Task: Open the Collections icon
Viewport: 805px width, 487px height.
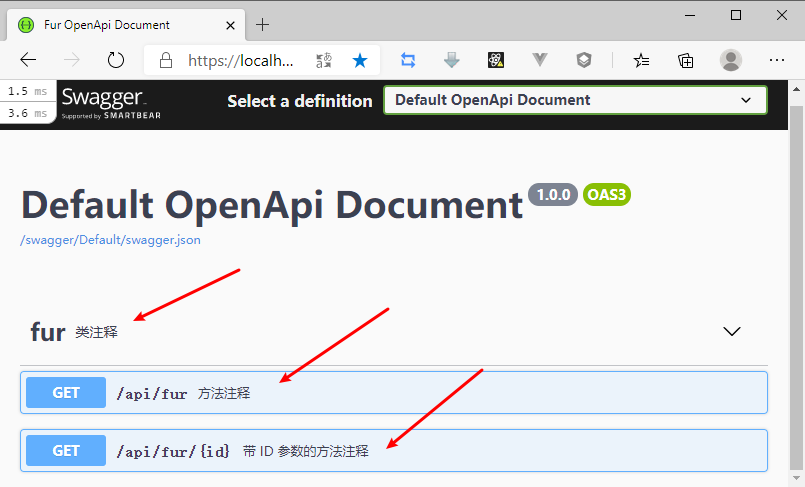Action: [686, 60]
